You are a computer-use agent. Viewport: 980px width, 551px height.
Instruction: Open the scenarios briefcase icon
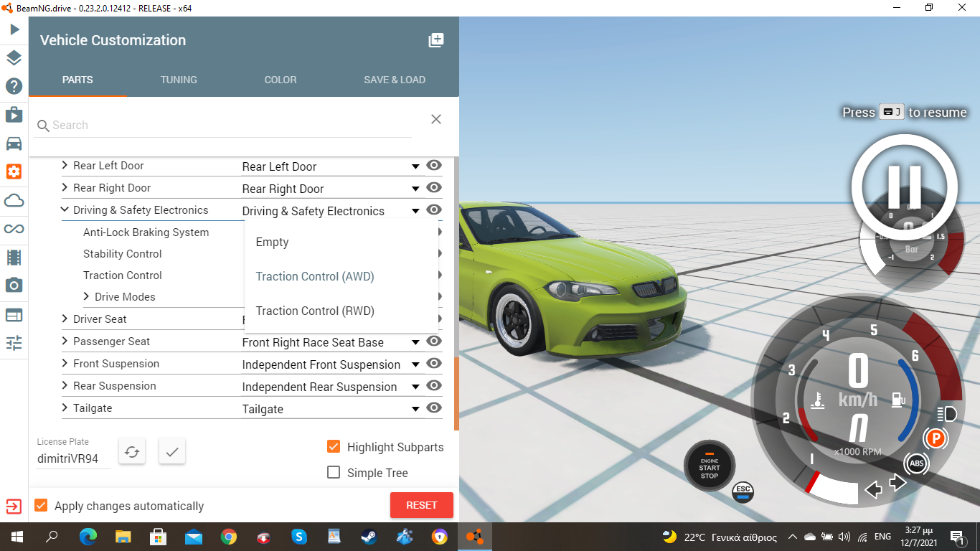point(14,115)
